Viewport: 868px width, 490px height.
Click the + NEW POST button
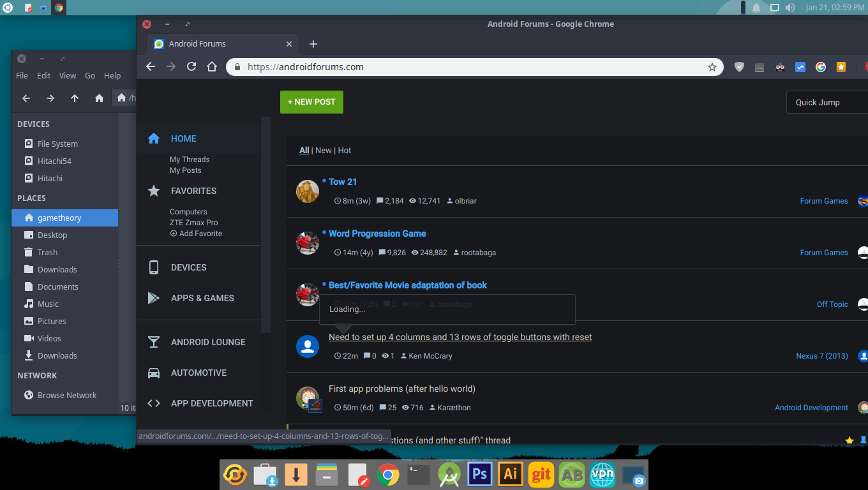tap(311, 102)
